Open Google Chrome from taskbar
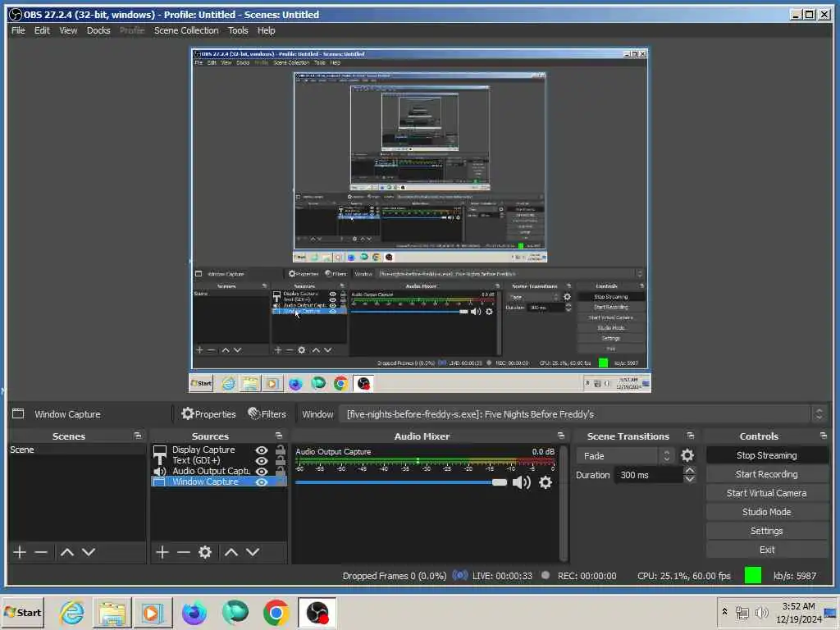The width and height of the screenshot is (840, 630). point(276,612)
